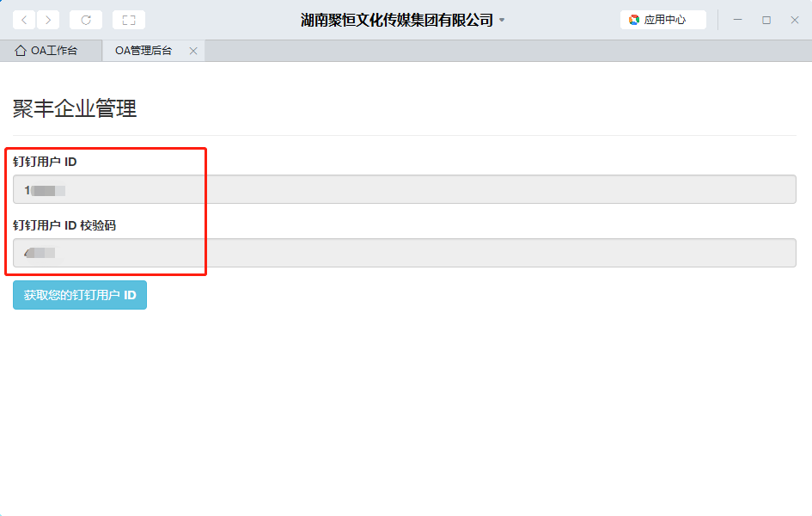Click the back navigation arrow
This screenshot has width=812, height=516.
pyautogui.click(x=24, y=20)
